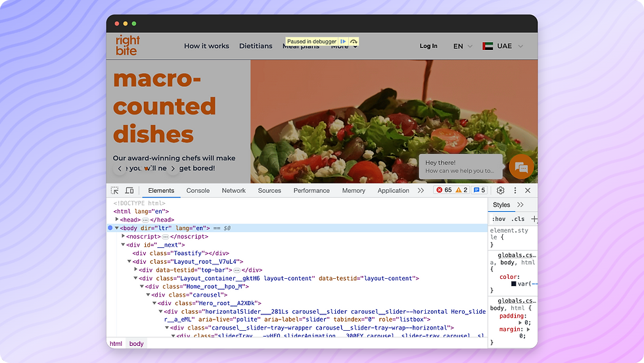This screenshot has height=363, width=644.
Task: Step over next function call icon
Action: pyautogui.click(x=354, y=41)
